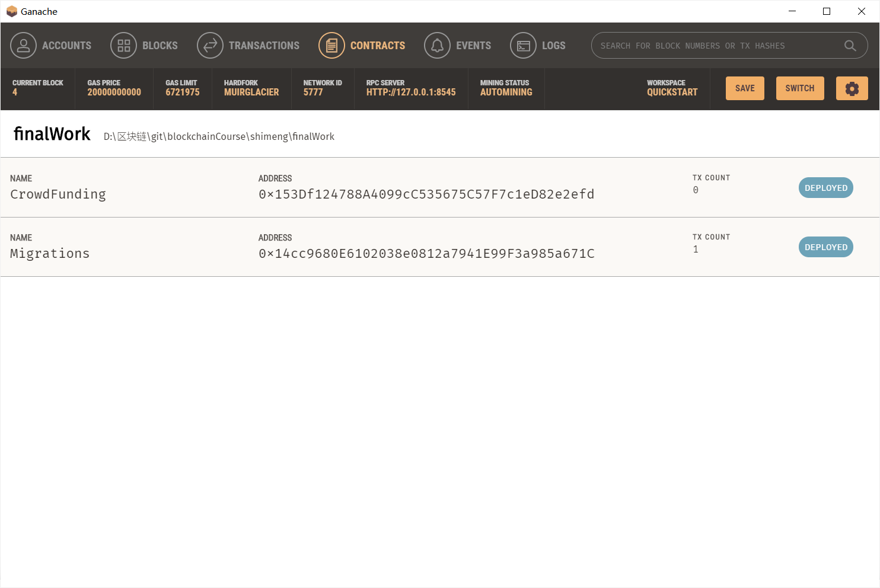This screenshot has width=880, height=588.
Task: Click RPC SERVER HTTP://127.0.0.1:8545
Action: tap(411, 92)
